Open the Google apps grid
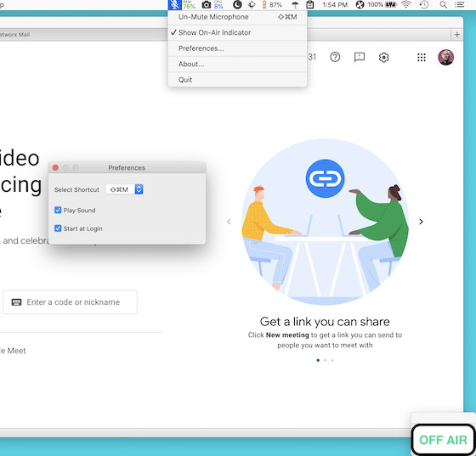Viewport: 476px width, 456px height. [x=422, y=57]
